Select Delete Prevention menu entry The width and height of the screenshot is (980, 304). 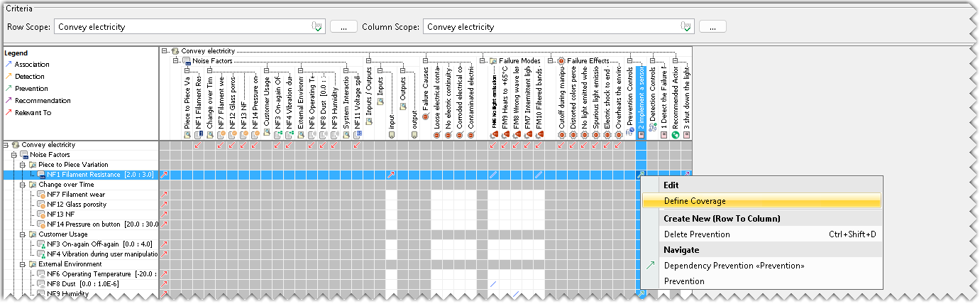(761, 234)
